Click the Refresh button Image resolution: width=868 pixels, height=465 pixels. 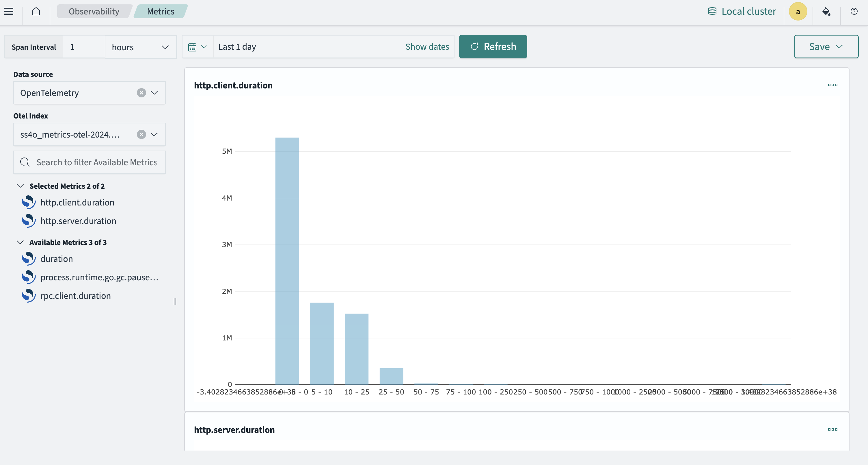[x=493, y=47]
